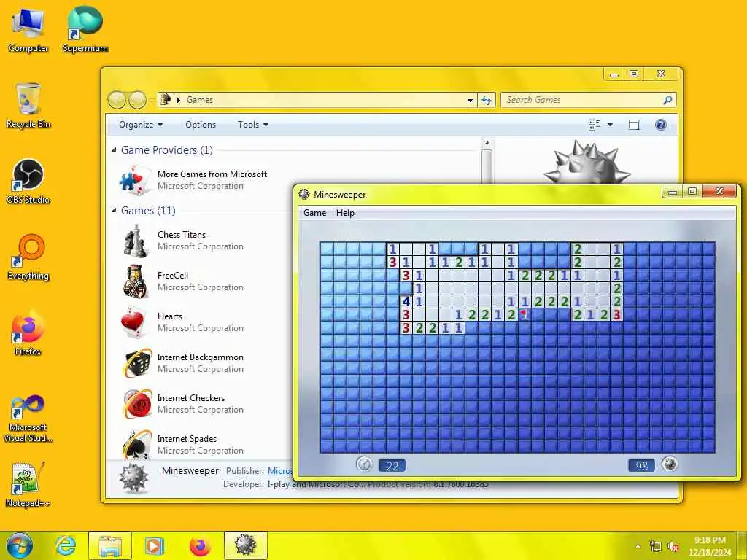Open the Notepad++ desktop shortcut
The image size is (747, 560).
[x=28, y=484]
